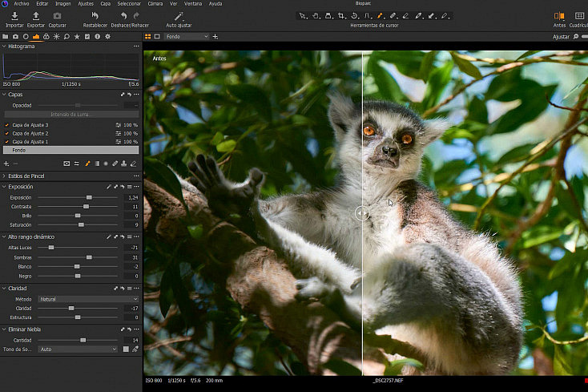Collapse the Eliminar Niebla panel

click(4, 329)
